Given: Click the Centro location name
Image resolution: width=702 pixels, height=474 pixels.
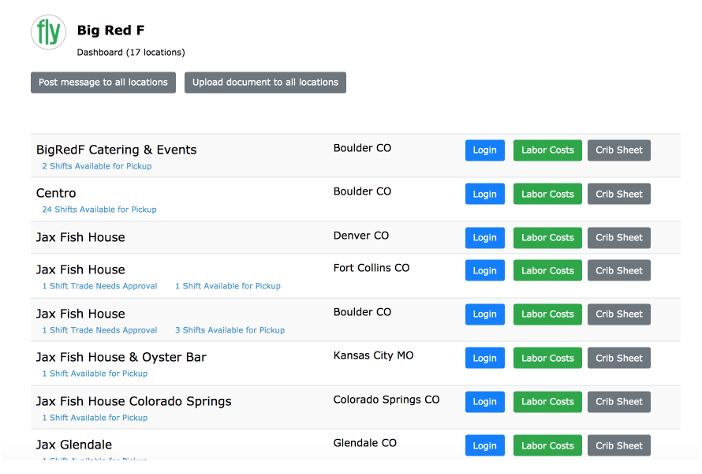Looking at the screenshot, I should pos(56,193).
